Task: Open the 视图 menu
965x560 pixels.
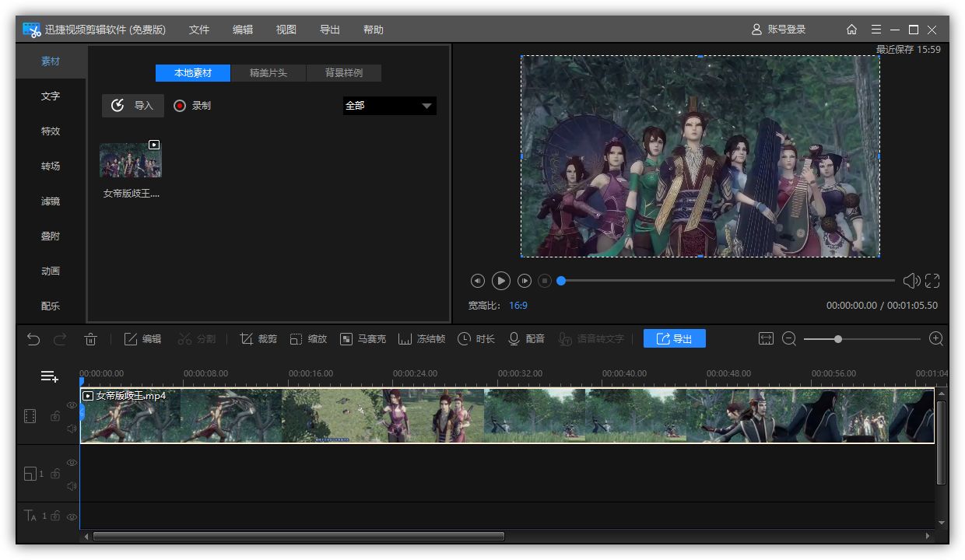Action: coord(286,30)
